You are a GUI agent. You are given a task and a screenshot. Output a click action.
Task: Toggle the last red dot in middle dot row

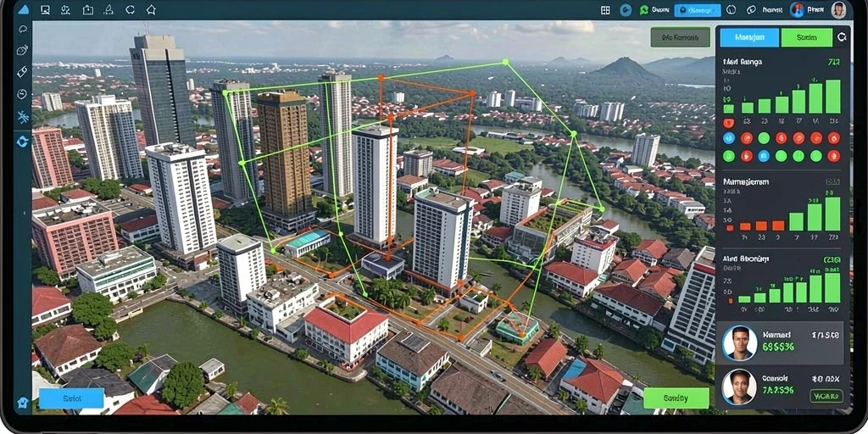tap(833, 138)
